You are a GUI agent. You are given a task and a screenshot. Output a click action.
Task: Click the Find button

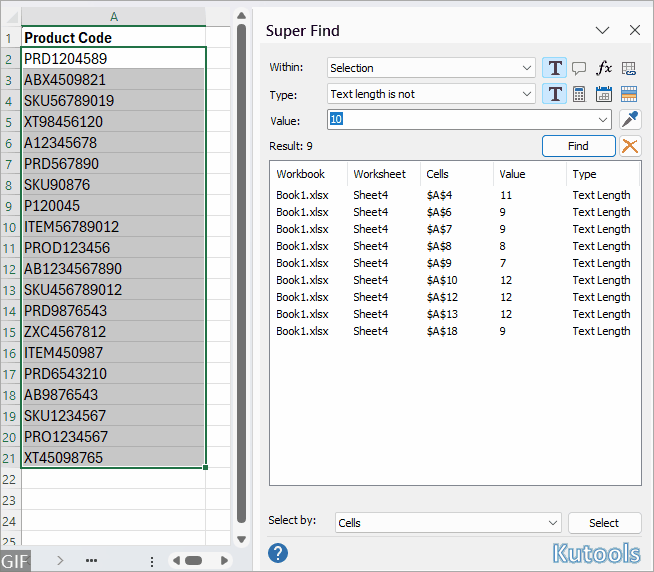click(x=579, y=146)
